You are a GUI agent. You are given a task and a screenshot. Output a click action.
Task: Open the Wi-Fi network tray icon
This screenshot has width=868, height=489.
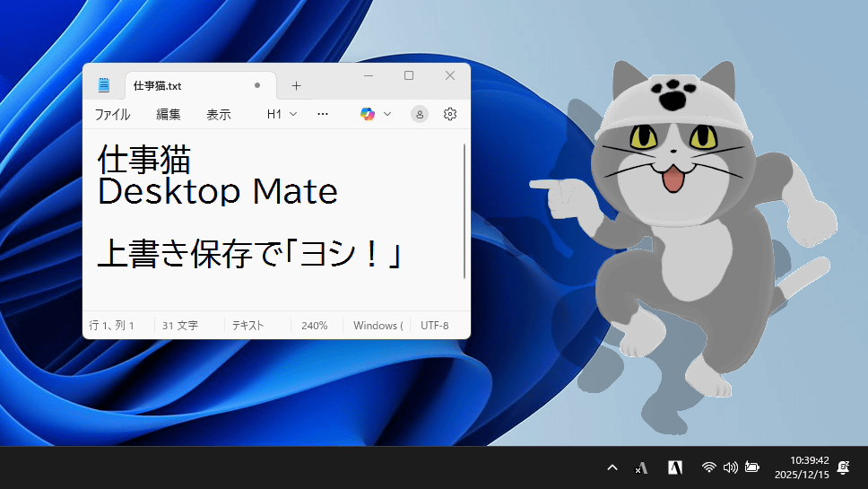point(708,467)
